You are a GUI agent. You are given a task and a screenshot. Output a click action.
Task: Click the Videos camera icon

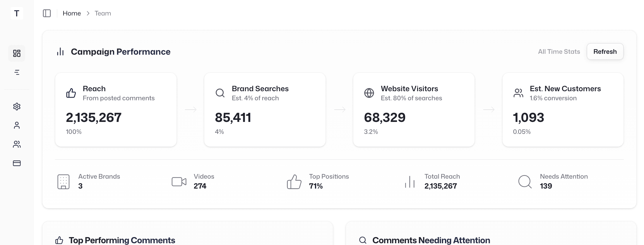(179, 182)
